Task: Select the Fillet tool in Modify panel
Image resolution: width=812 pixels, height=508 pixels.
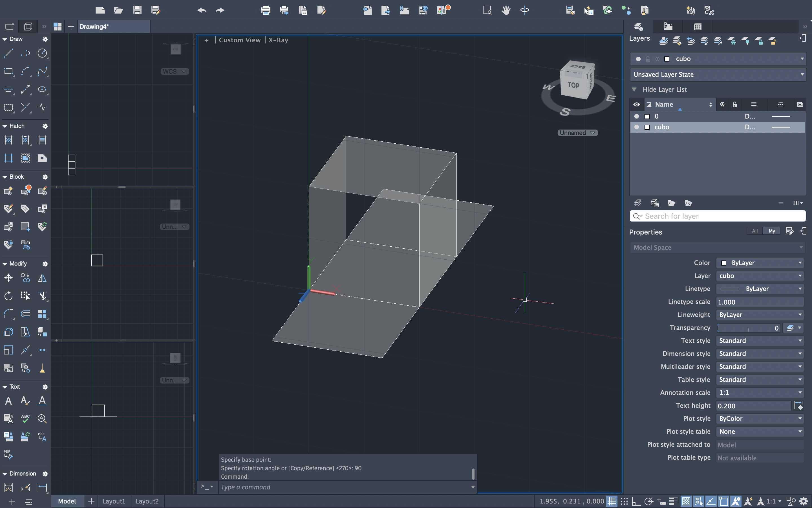Action: tap(8, 314)
